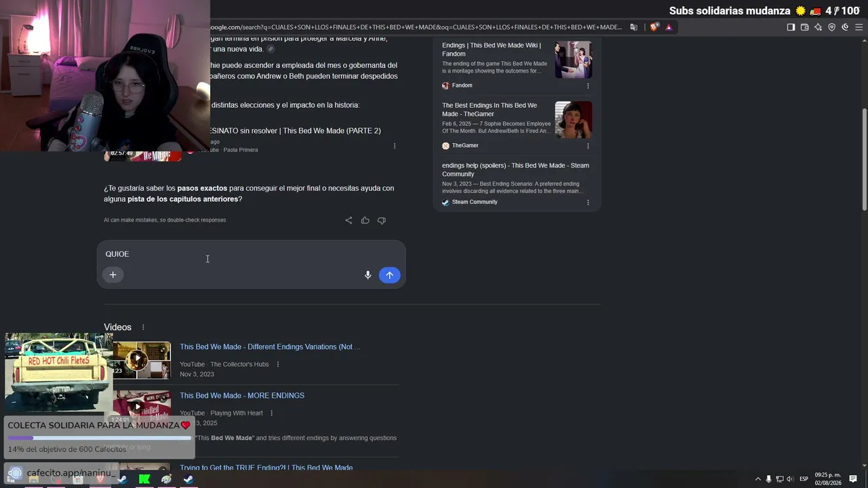Click the crescent moon toolbar icon

[x=845, y=27]
